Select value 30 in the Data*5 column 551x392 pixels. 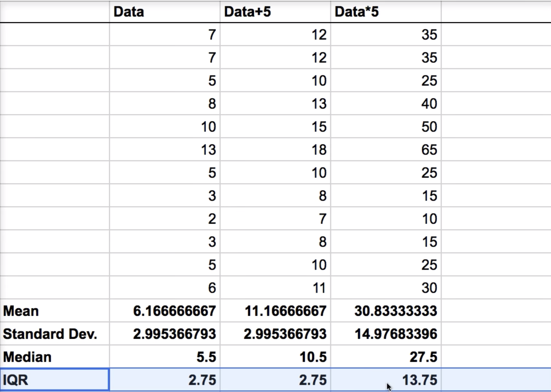pos(386,288)
